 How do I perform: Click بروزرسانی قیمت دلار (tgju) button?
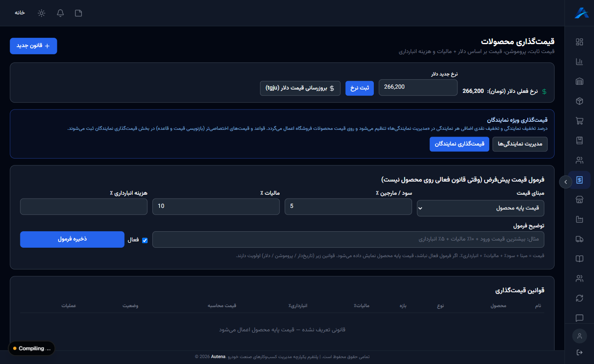point(300,88)
